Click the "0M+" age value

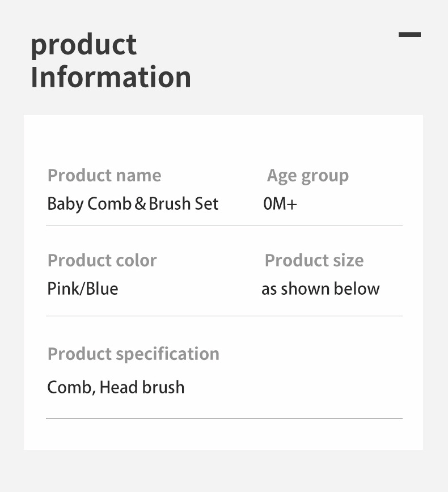click(x=280, y=204)
